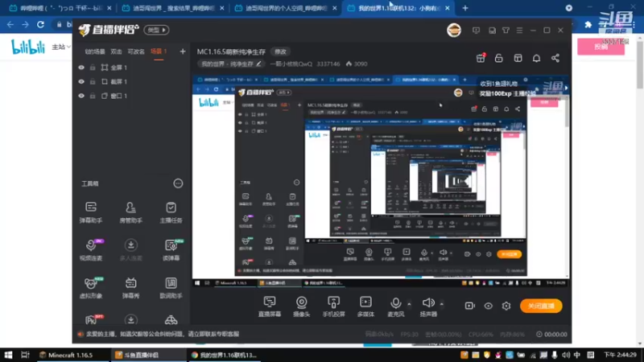Expand speaker options arrow
Screen dimensions: 644x362
pos(441,304)
